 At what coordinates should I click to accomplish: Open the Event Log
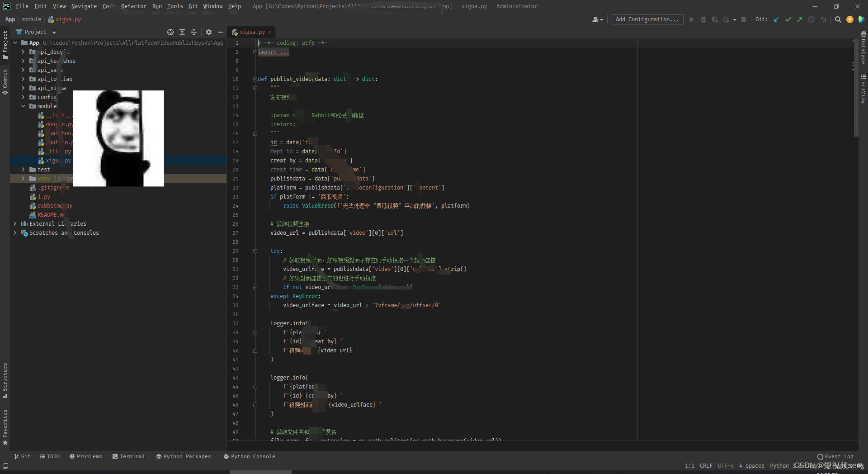pos(835,457)
